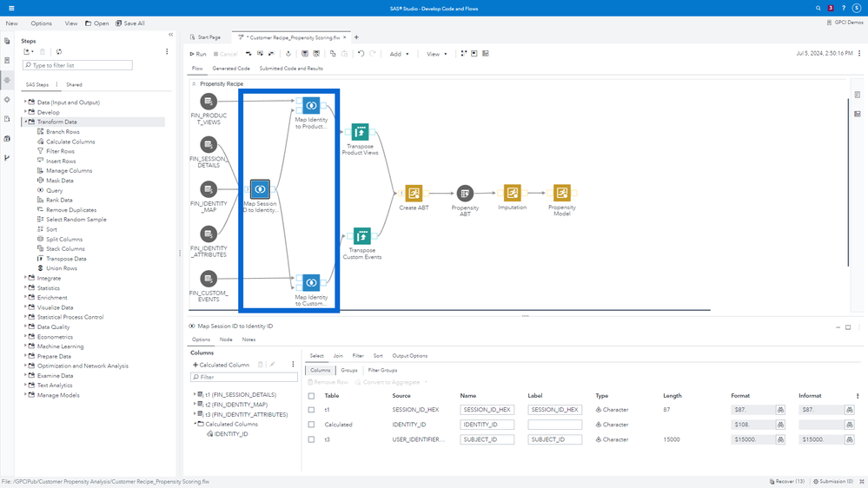Viewport: 868px width, 488px height.
Task: Open the hamburger menu in the top-left corner
Action: [11, 8]
